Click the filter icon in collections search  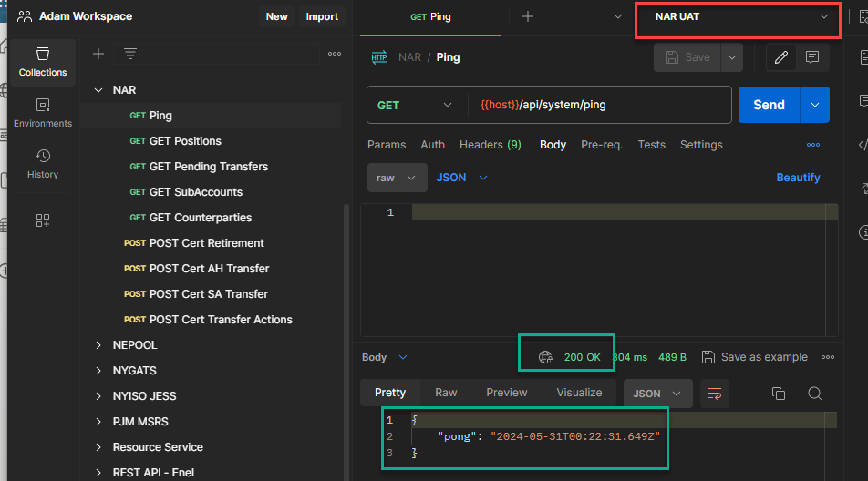tap(130, 54)
